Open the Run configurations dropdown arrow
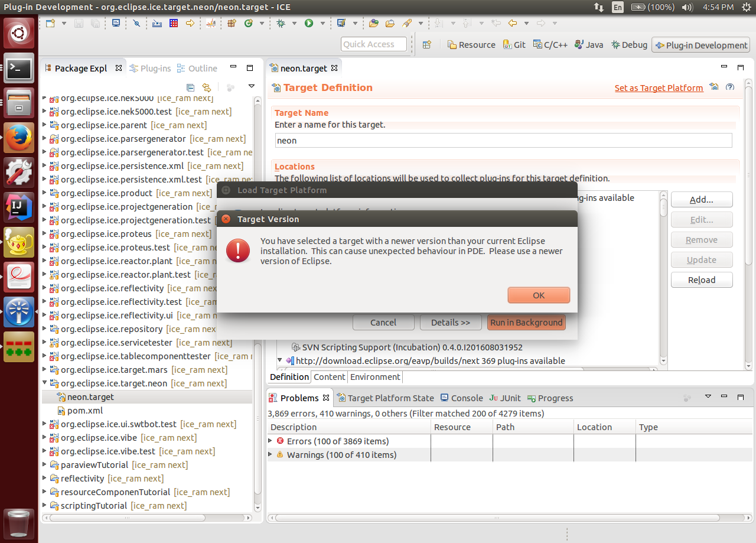 pyautogui.click(x=322, y=24)
